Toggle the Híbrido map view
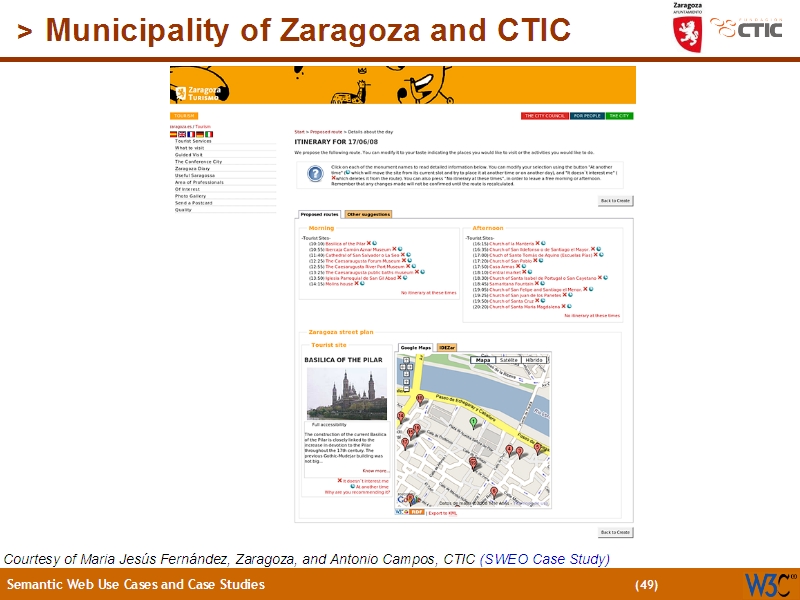 [x=533, y=360]
